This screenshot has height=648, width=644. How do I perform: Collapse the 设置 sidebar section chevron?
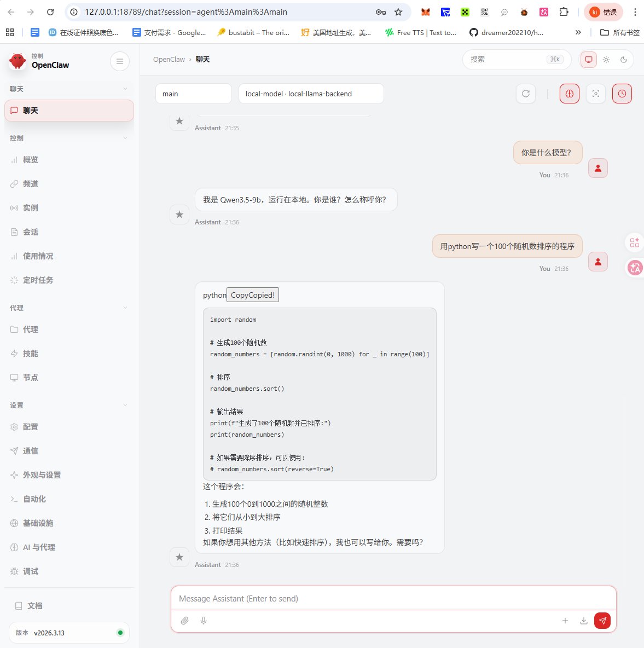coord(125,406)
